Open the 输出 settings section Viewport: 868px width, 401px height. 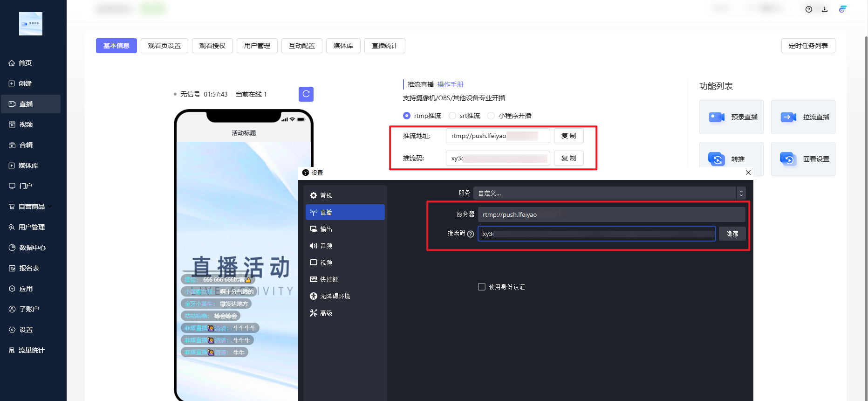[326, 229]
